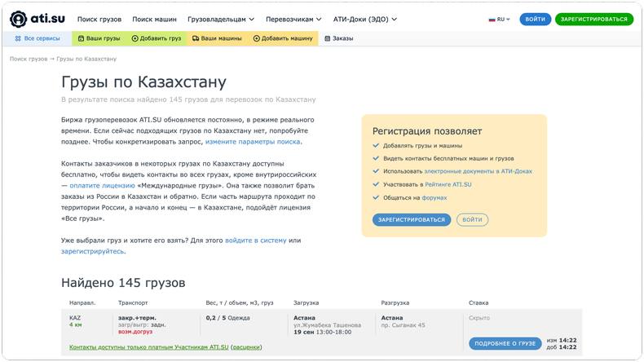
Task: Click the truck icon beside Ваши машины
Action: click(x=195, y=38)
